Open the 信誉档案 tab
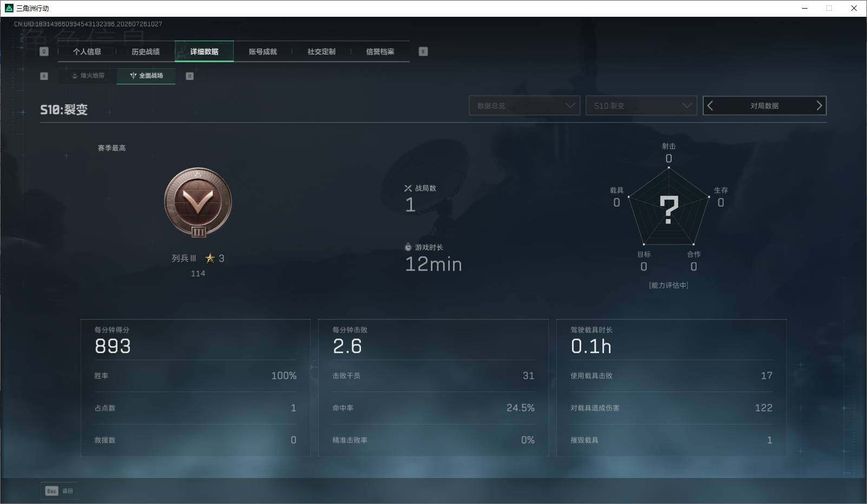The image size is (867, 504). point(380,51)
